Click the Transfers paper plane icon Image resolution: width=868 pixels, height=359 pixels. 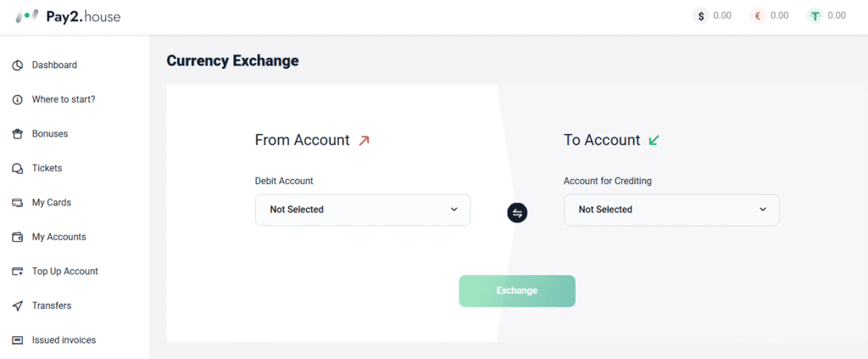point(18,306)
